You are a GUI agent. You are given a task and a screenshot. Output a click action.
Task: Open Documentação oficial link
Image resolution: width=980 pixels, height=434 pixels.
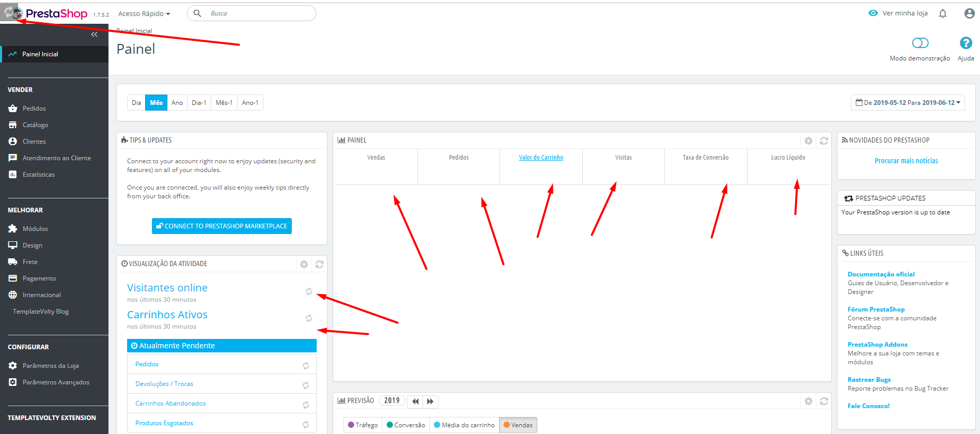(881, 274)
